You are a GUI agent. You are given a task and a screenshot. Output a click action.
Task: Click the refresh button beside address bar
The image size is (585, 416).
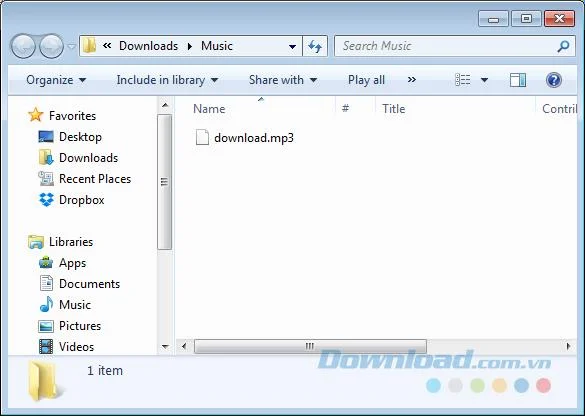pos(315,46)
